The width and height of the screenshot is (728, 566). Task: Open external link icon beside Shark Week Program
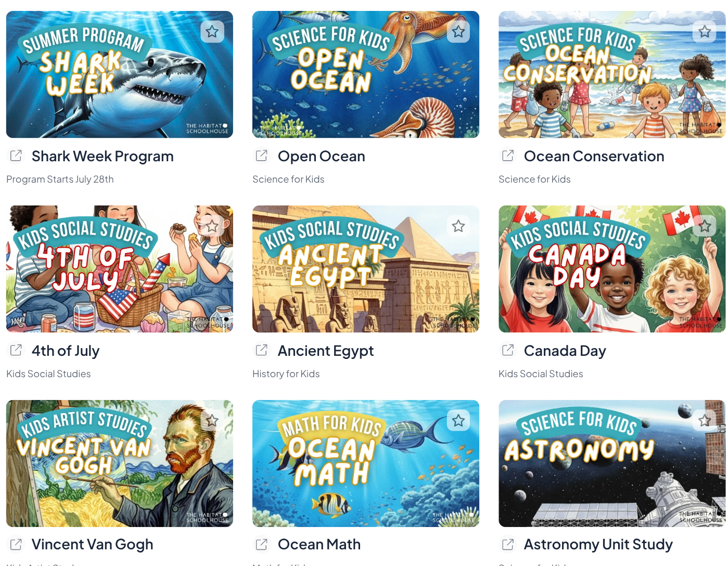(x=16, y=156)
